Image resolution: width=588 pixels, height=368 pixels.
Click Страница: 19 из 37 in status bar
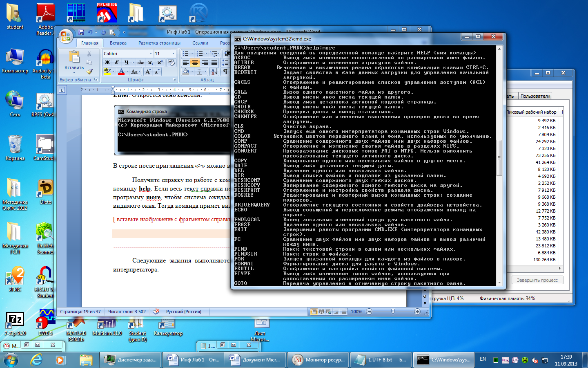coord(80,312)
